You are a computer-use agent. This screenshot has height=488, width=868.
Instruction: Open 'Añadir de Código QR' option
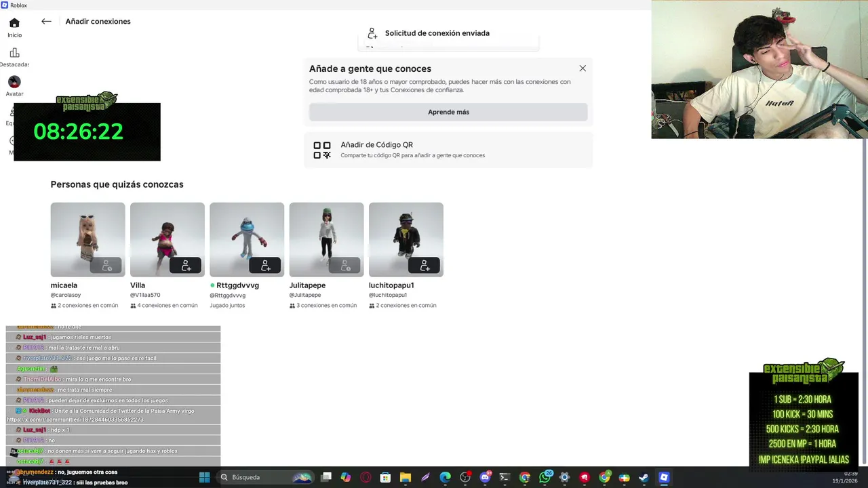(x=448, y=150)
